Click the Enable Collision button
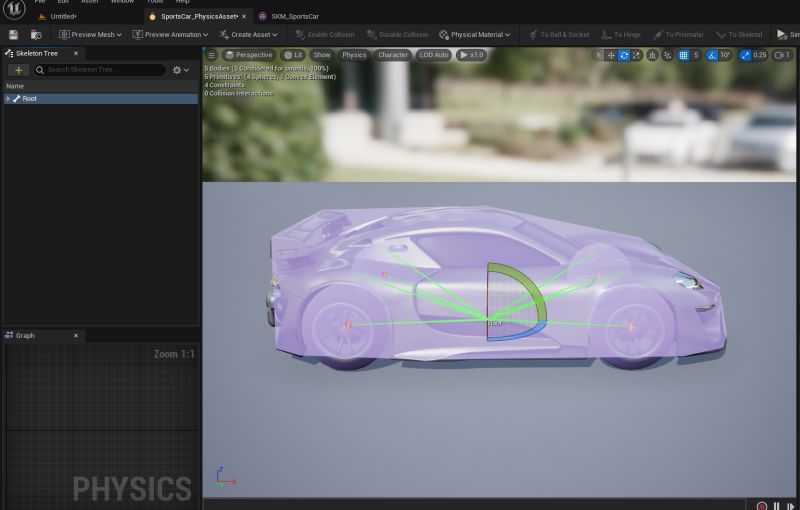800x510 pixels. point(325,35)
